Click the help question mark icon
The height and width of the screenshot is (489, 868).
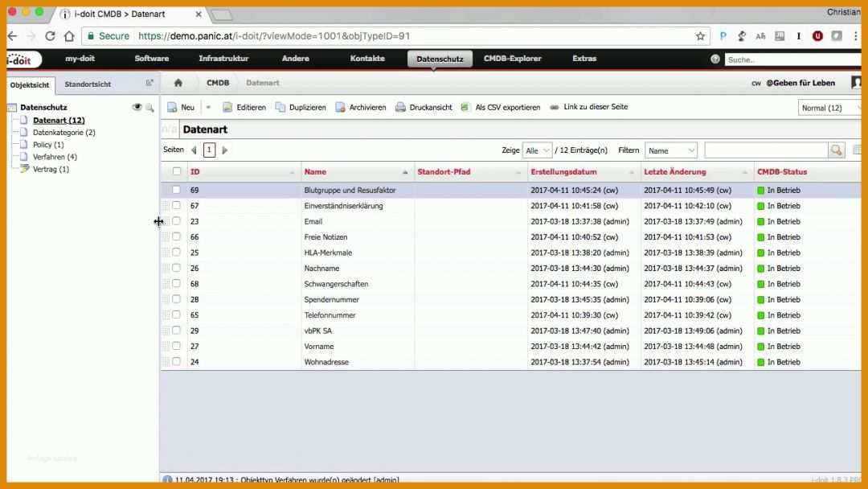(714, 59)
